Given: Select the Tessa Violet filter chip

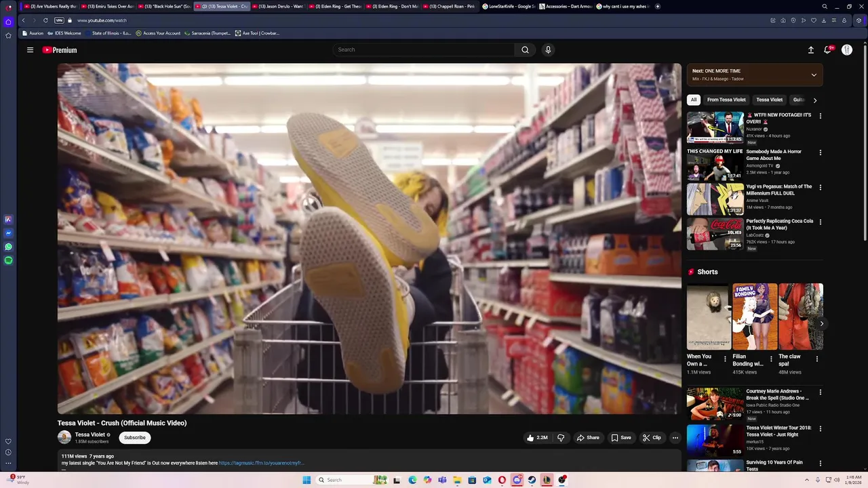Looking at the screenshot, I should [x=769, y=100].
